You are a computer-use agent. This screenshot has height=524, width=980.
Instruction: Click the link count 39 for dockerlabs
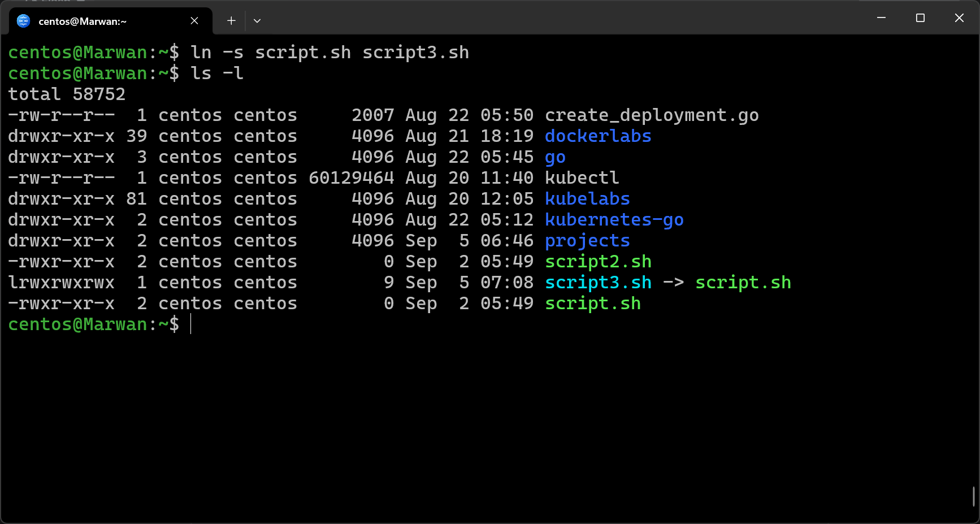(136, 136)
